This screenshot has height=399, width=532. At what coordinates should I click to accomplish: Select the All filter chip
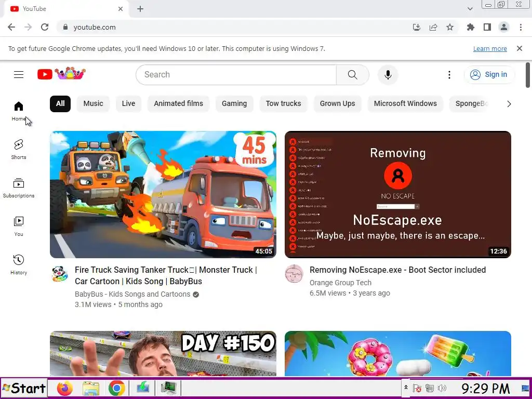pos(60,103)
